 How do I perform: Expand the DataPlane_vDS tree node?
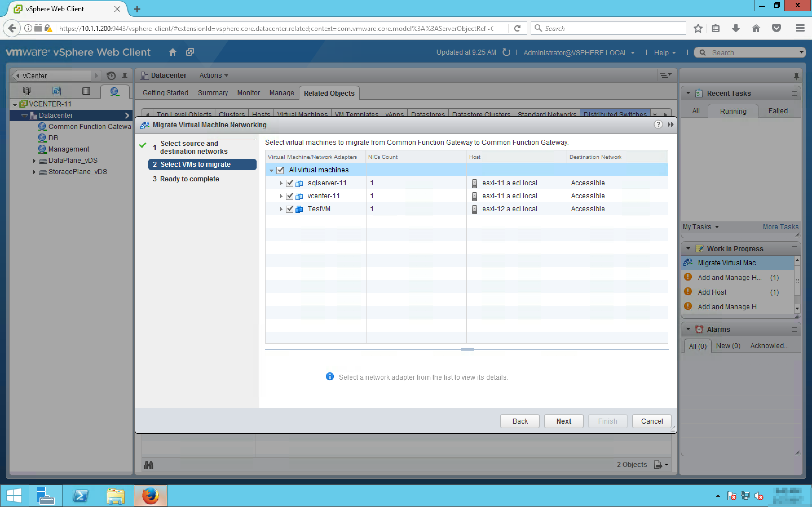34,161
